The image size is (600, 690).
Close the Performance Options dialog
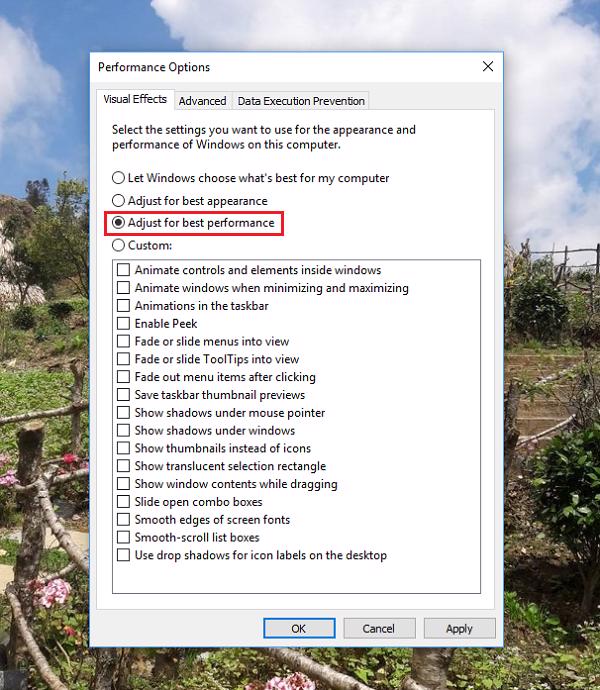(x=487, y=66)
